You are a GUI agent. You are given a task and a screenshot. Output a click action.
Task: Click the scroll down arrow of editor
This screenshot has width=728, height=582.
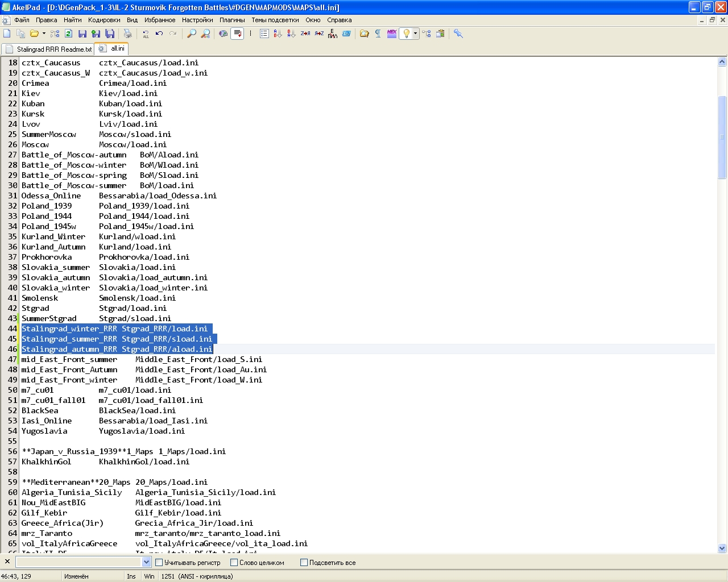(722, 548)
